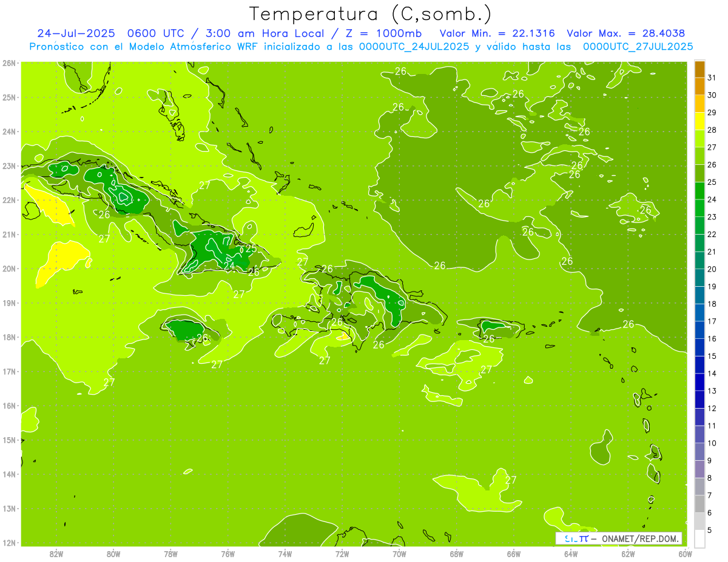Screen dimensions: 728x562
Task: Click the Valor Min. = 22.1316 readout
Action: pos(497,33)
